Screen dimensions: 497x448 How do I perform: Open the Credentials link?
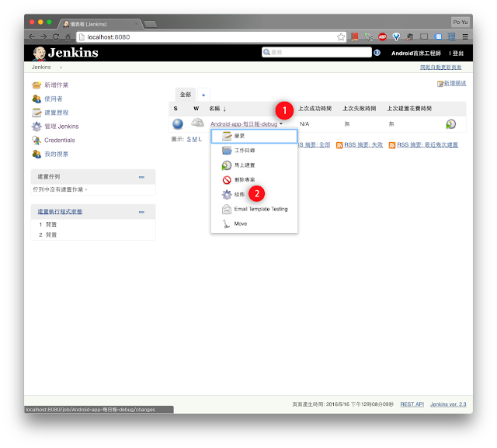tap(60, 140)
